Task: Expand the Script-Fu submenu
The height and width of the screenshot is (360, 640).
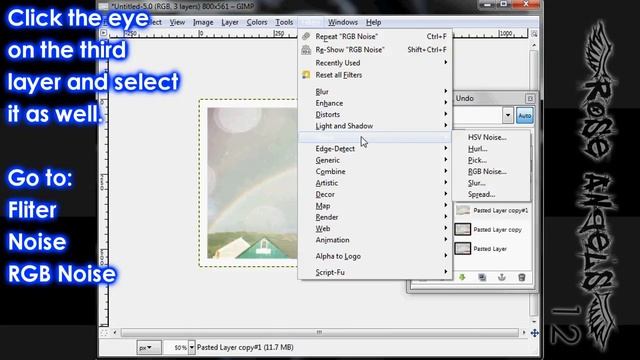Action: 376,272
